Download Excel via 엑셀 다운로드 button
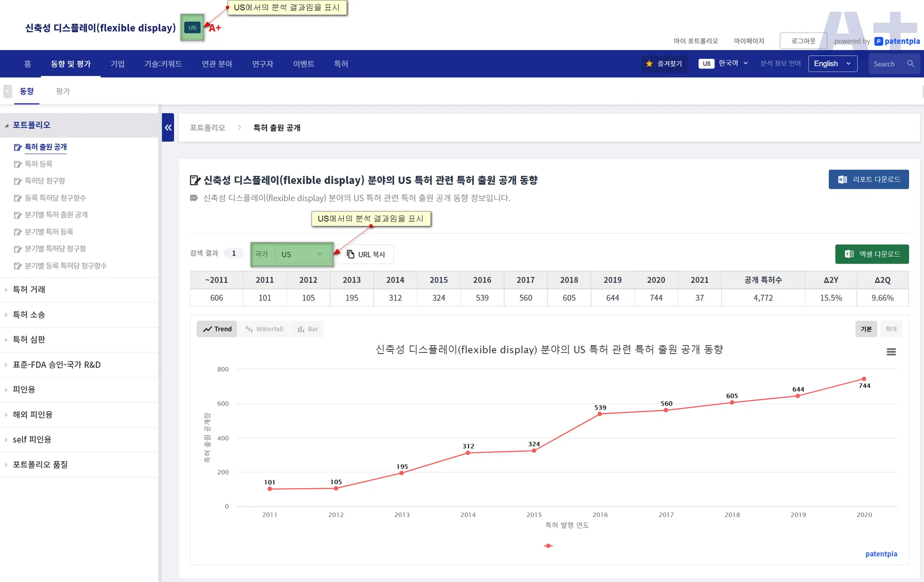The image size is (924, 582). pos(872,254)
